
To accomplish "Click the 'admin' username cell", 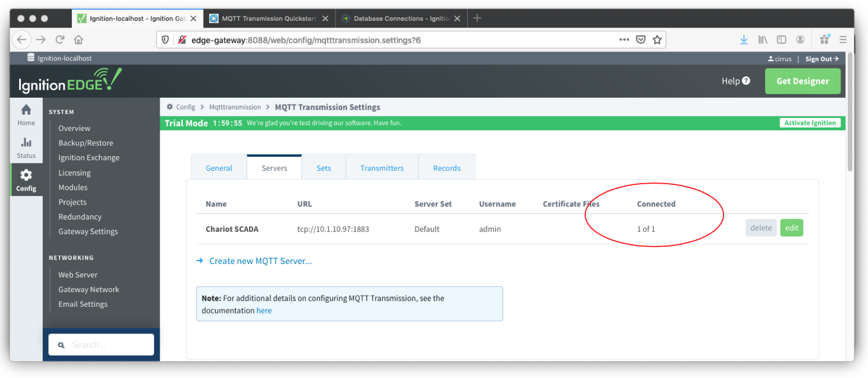I will click(490, 229).
